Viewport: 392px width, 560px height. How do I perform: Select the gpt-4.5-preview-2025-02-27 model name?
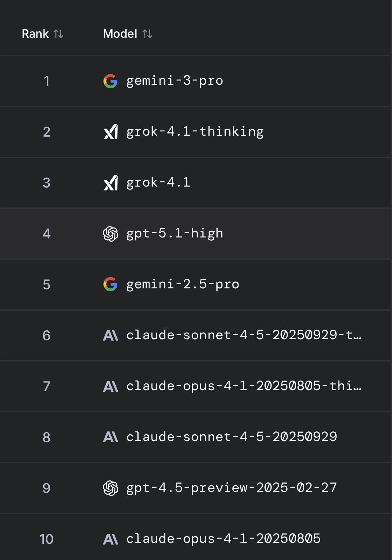[x=231, y=488]
